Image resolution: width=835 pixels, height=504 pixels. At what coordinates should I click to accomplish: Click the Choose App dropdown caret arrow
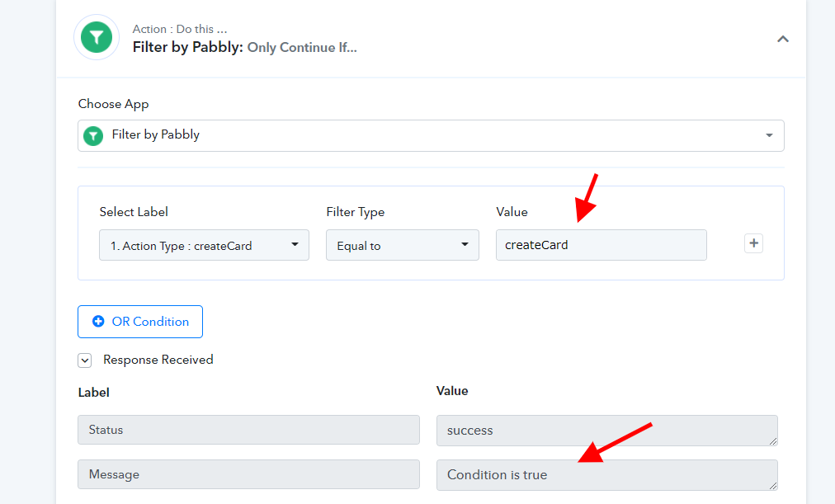(769, 136)
